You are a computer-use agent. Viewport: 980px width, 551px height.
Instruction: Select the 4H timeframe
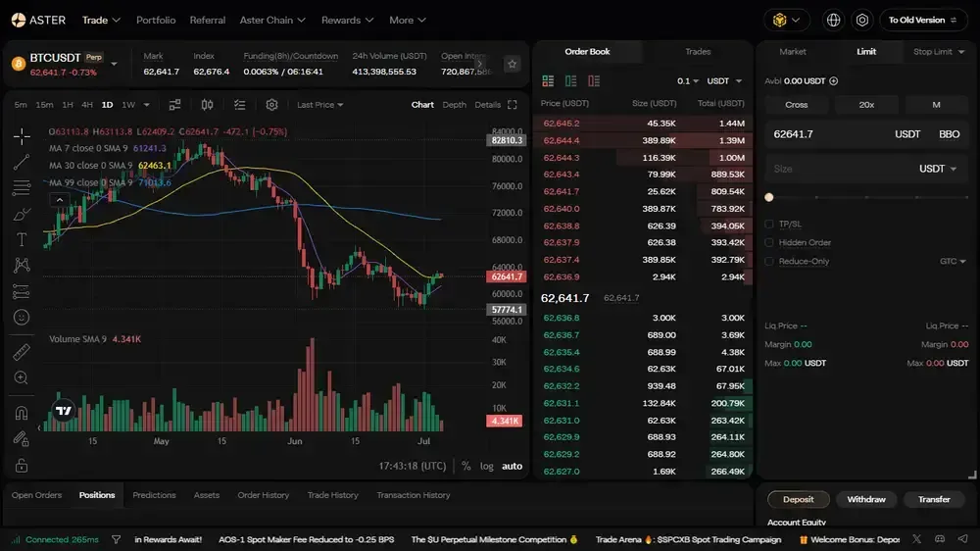click(x=87, y=105)
